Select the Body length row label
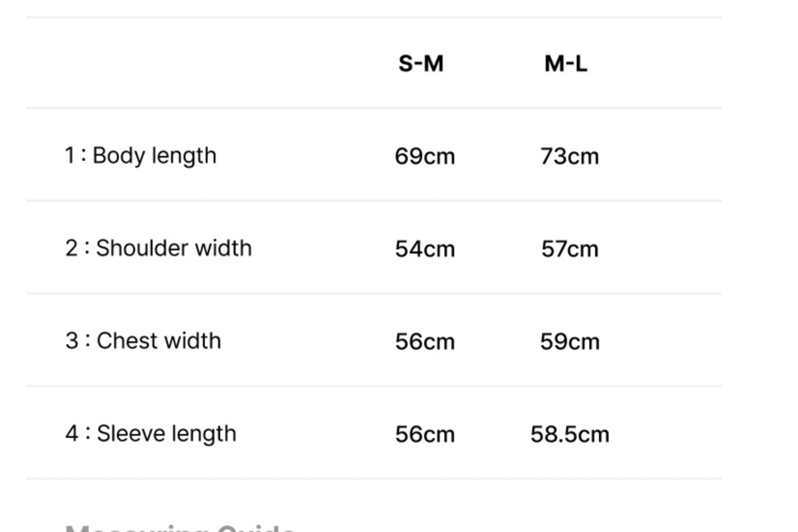The image size is (798, 532). point(141,156)
